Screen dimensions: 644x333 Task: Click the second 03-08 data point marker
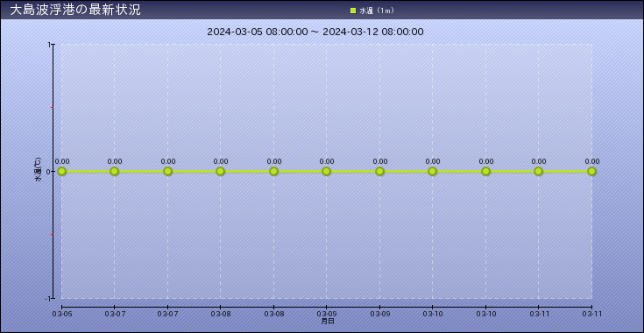pyautogui.click(x=273, y=171)
